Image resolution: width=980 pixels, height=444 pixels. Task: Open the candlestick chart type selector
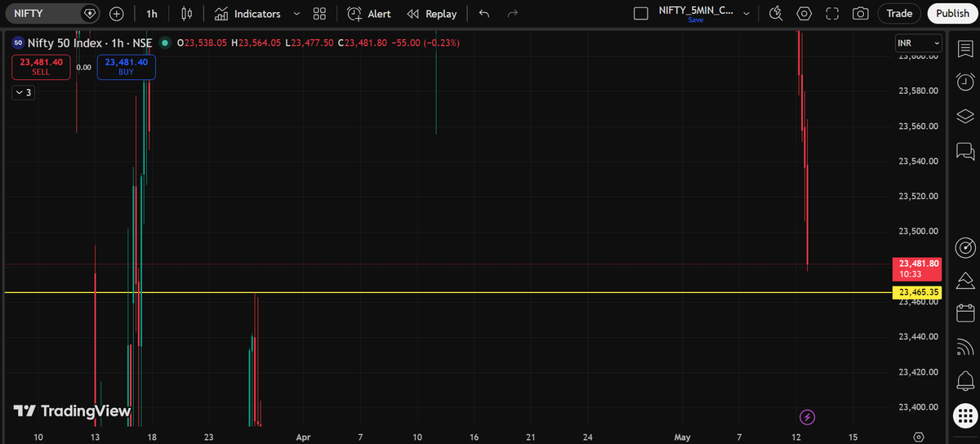pyautogui.click(x=187, y=14)
